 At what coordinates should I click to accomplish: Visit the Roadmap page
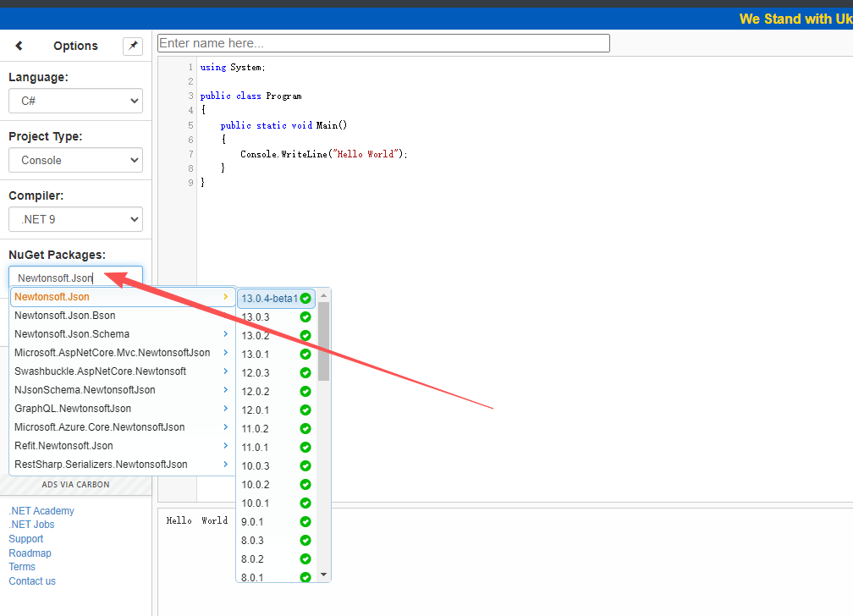(x=30, y=553)
